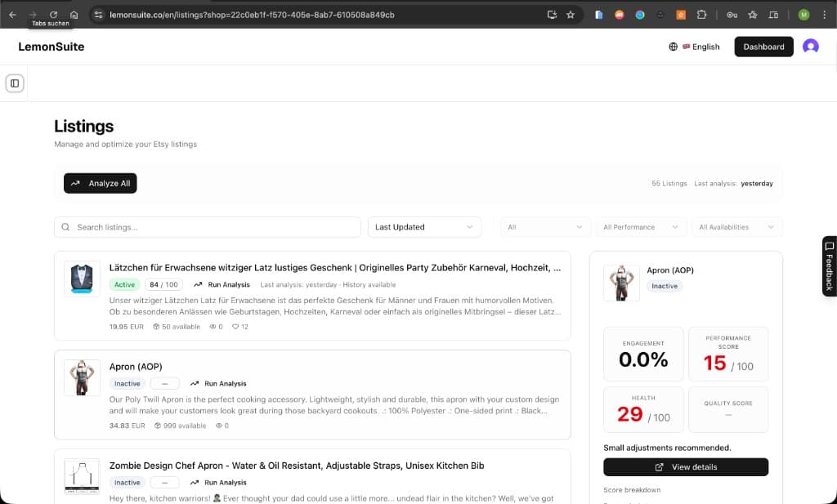Click 'Small adjustments recommended.' text
Image resolution: width=837 pixels, height=504 pixels.
(667, 448)
